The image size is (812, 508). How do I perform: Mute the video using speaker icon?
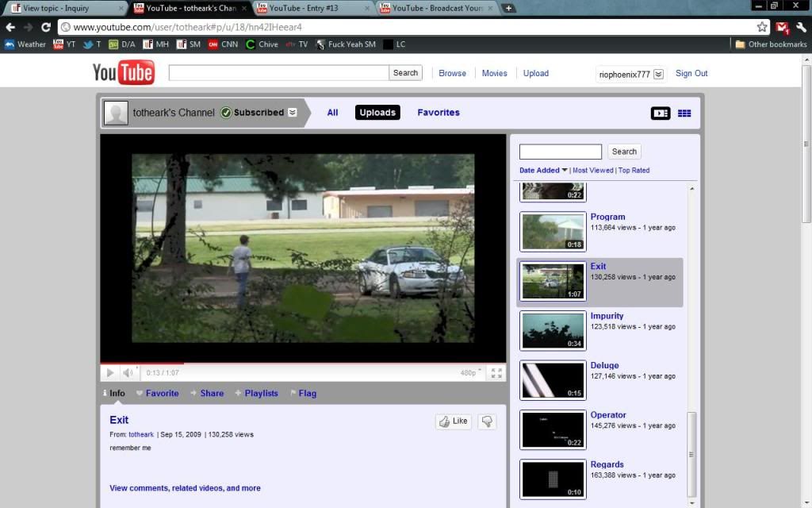coord(128,372)
